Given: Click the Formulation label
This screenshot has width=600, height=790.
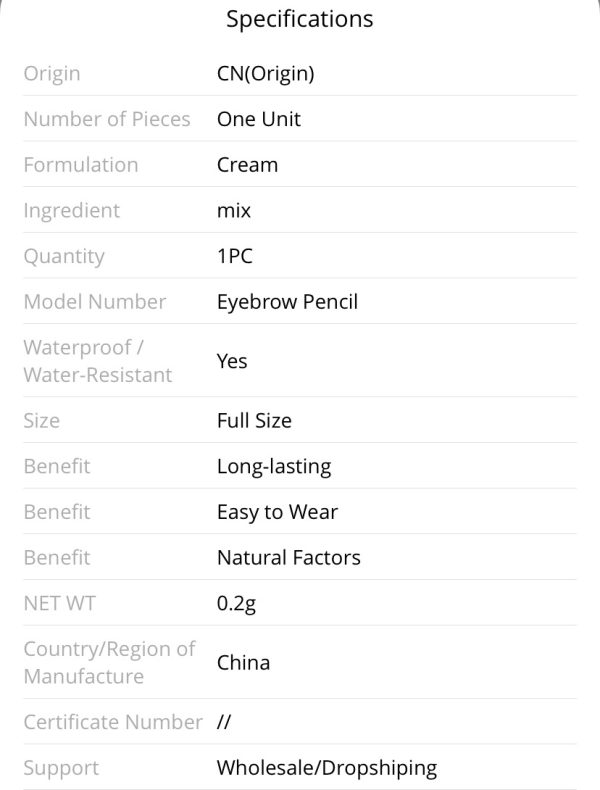Looking at the screenshot, I should tap(81, 165).
